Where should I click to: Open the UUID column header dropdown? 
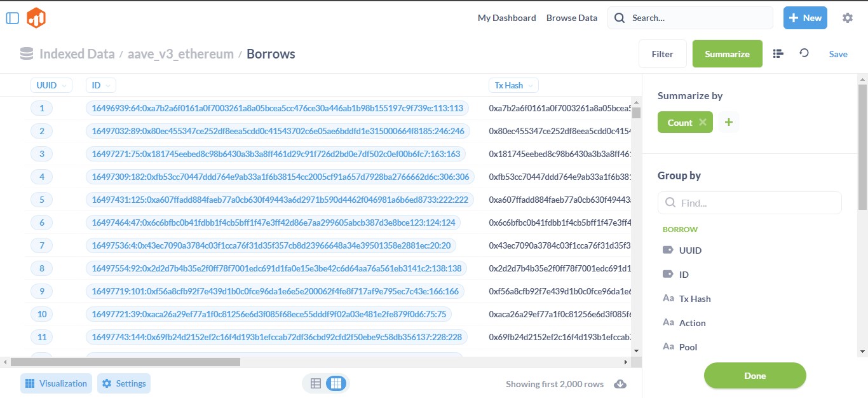[x=51, y=85]
